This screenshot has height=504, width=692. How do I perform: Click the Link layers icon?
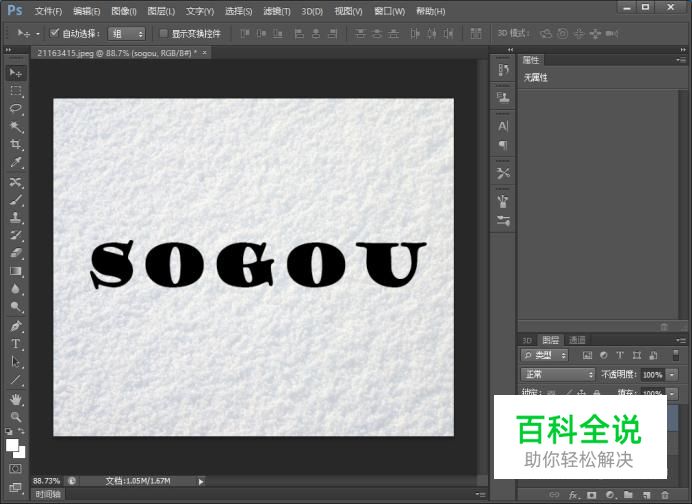click(x=554, y=495)
